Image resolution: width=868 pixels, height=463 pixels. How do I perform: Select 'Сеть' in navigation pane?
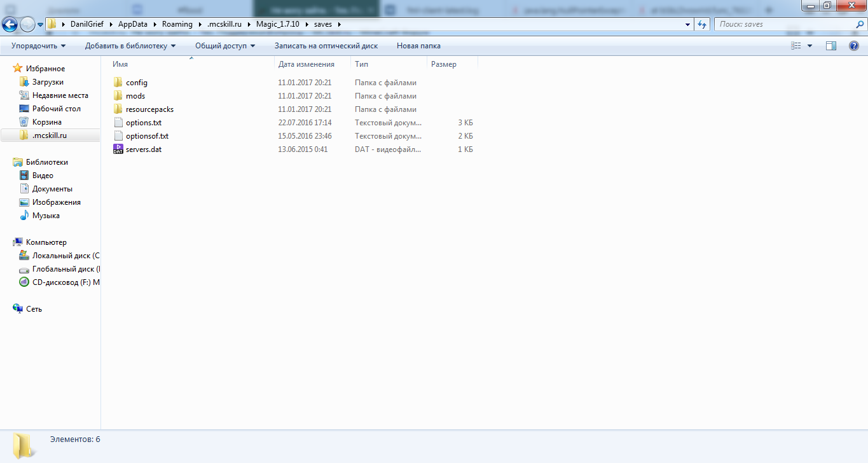(34, 309)
